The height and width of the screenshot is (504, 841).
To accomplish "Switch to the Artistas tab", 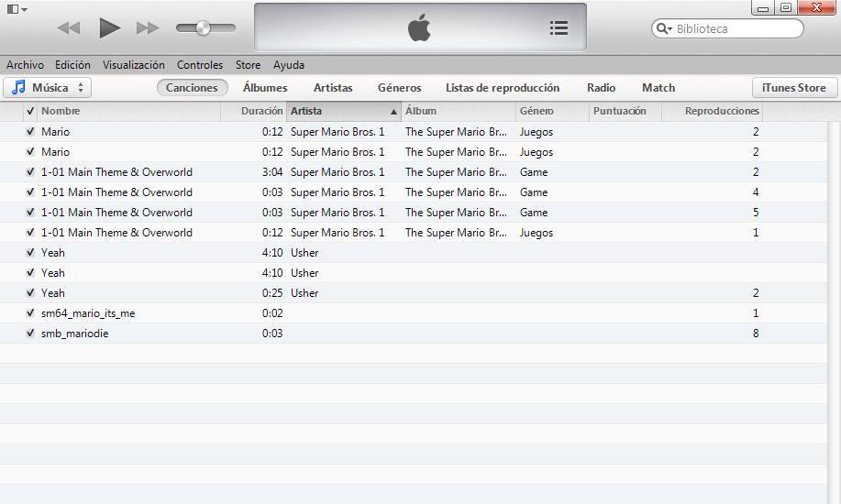I will tap(333, 87).
